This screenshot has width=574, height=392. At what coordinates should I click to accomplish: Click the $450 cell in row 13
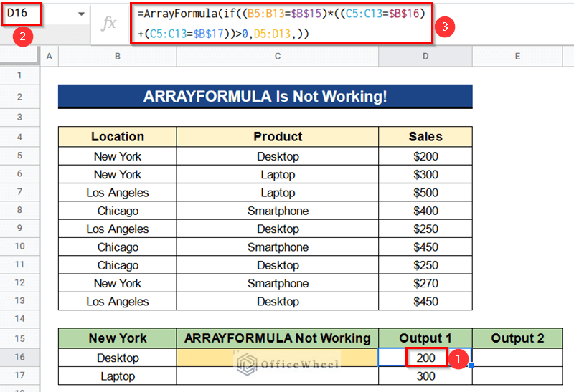[425, 301]
